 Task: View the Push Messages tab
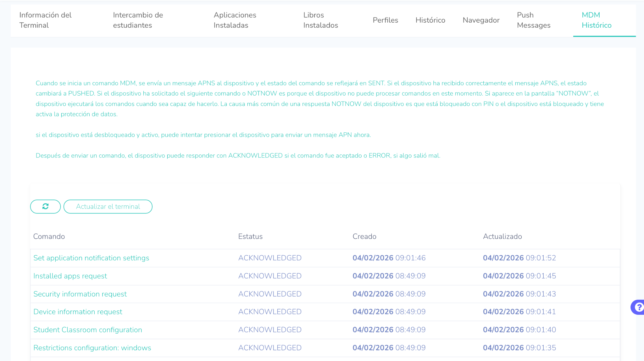[533, 20]
